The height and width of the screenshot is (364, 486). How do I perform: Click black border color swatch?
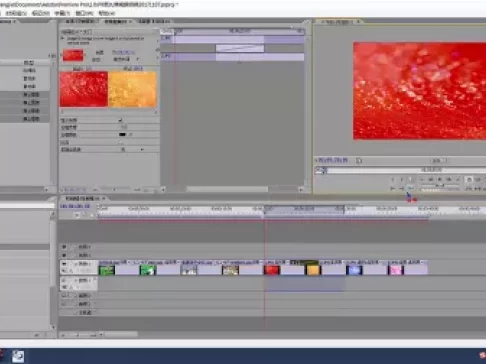click(x=122, y=135)
